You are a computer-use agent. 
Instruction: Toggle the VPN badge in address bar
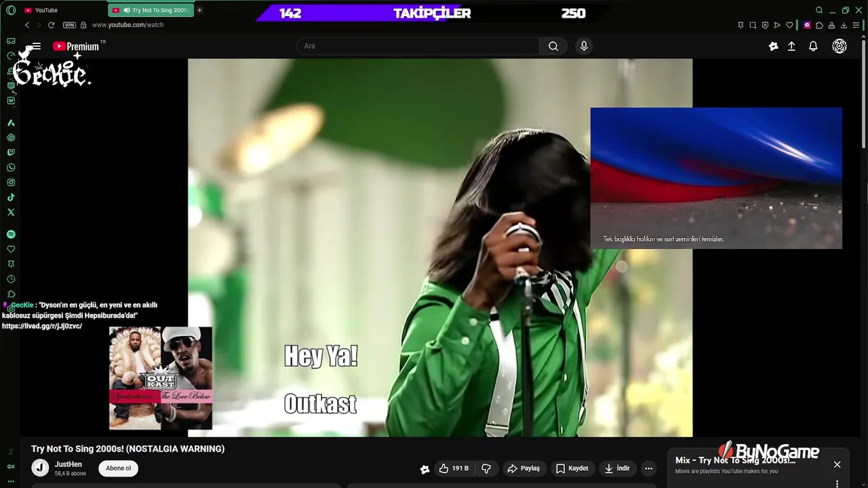[69, 25]
